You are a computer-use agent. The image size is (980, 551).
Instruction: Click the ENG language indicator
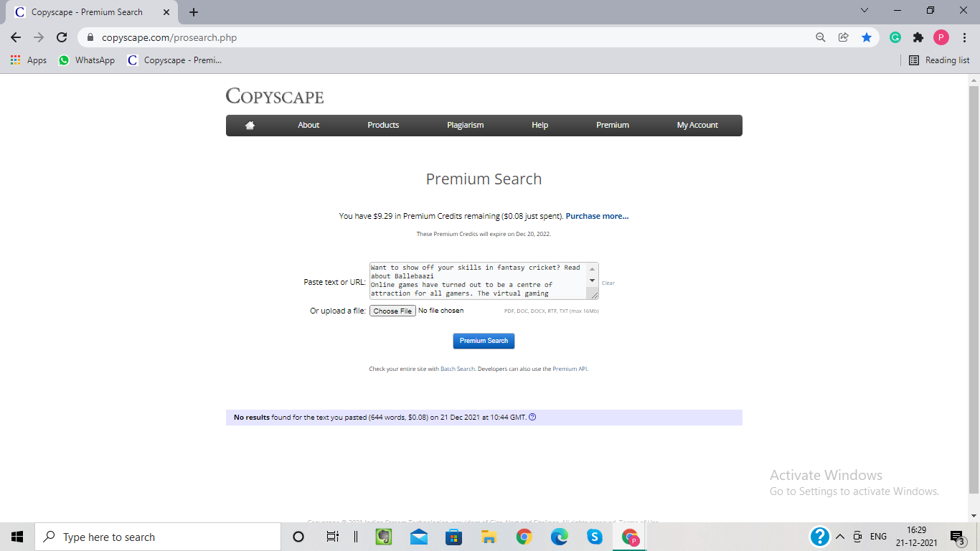(x=878, y=537)
